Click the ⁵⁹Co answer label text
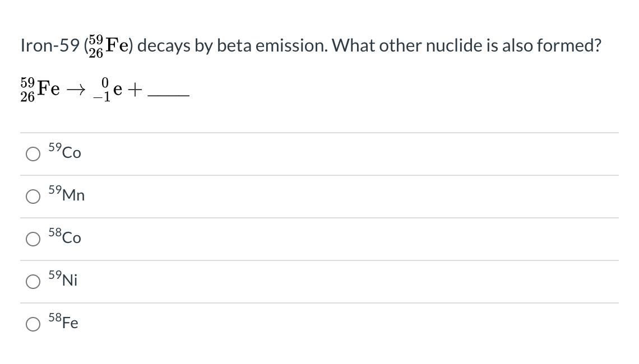 click(x=64, y=152)
